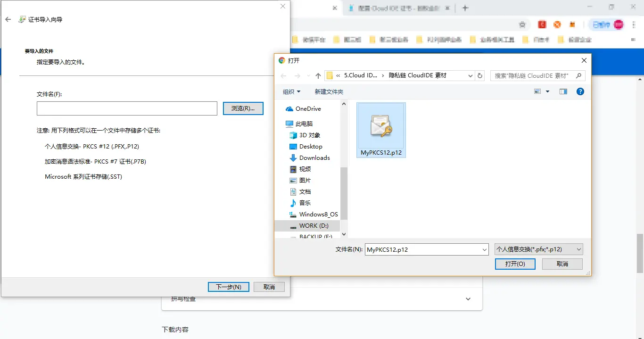This screenshot has width=644, height=339.
Task: Click the 文件名(F) input in wizard
Action: tap(127, 108)
